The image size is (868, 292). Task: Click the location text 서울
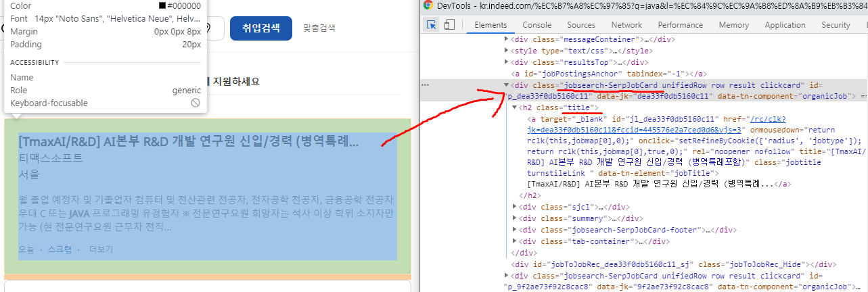(29, 174)
